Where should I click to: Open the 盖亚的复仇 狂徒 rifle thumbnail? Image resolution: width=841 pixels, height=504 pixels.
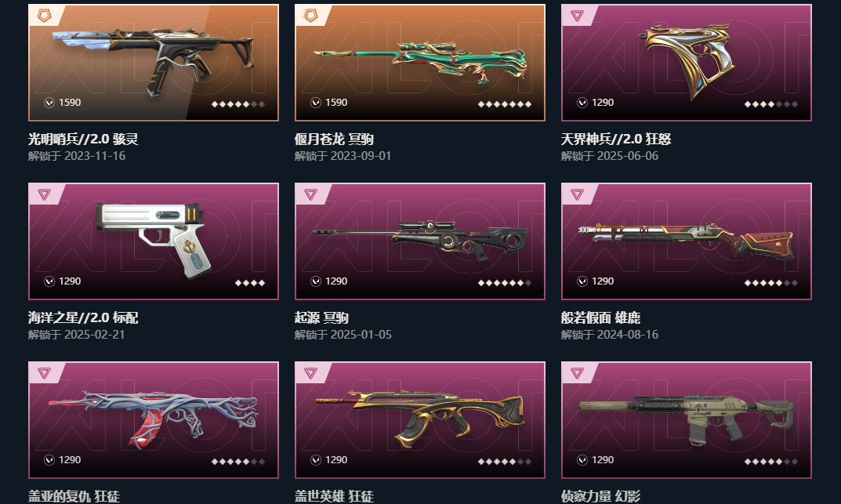click(154, 420)
